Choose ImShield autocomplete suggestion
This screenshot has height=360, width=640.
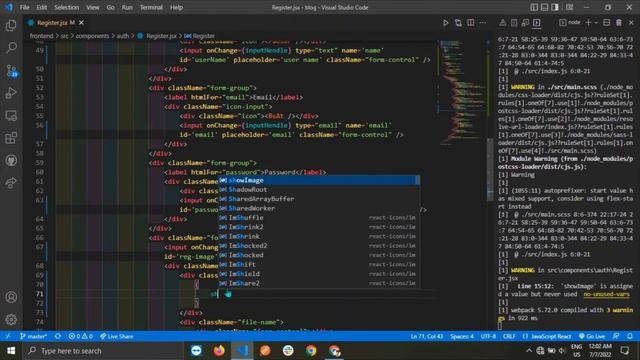319,274
